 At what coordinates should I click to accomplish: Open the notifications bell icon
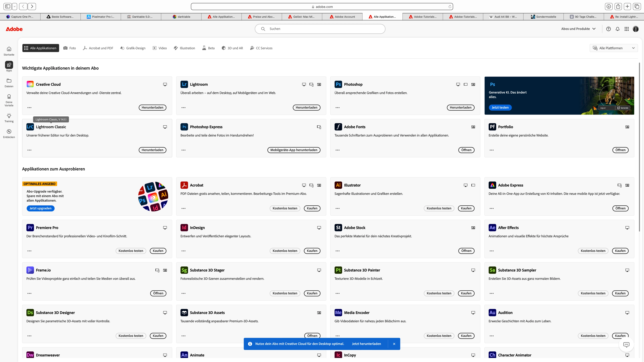click(617, 29)
